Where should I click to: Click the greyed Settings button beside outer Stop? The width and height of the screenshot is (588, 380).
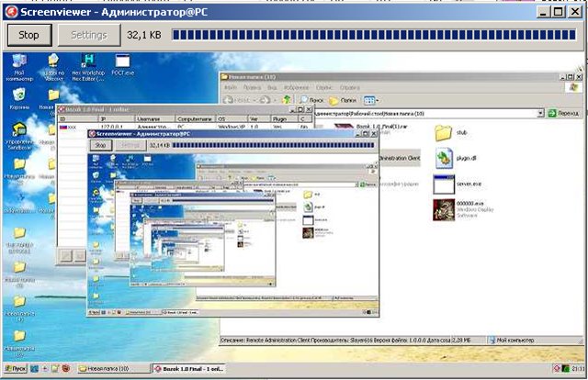(x=89, y=35)
